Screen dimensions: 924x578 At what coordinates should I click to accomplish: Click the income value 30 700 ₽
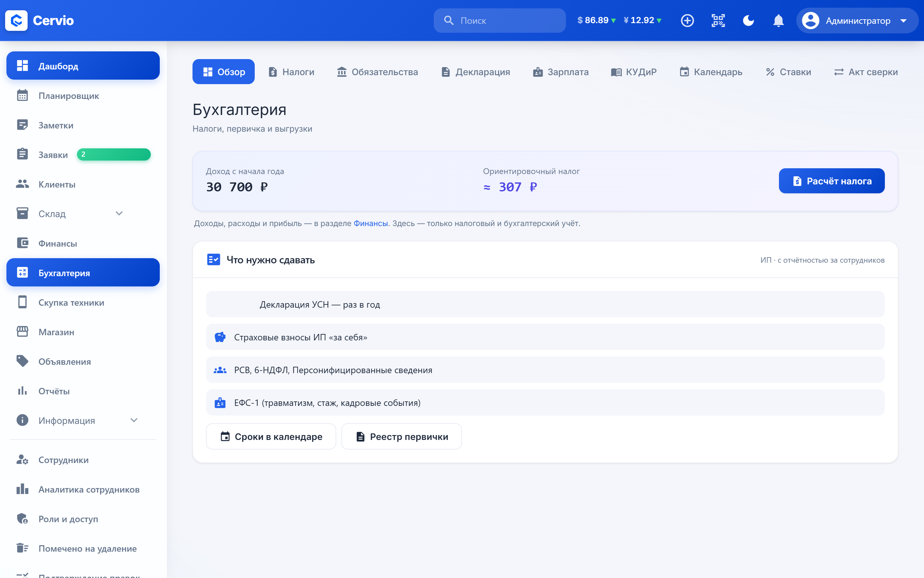(237, 187)
